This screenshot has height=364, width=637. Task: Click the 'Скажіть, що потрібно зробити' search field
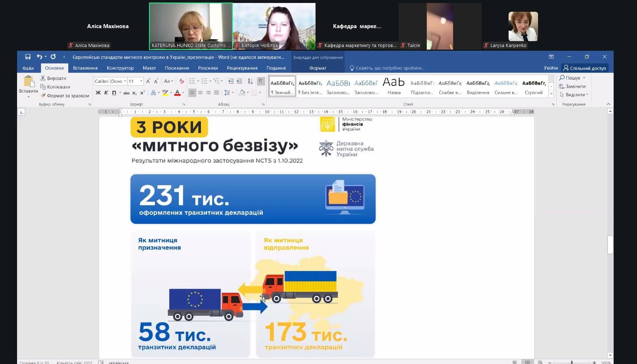pyautogui.click(x=389, y=68)
